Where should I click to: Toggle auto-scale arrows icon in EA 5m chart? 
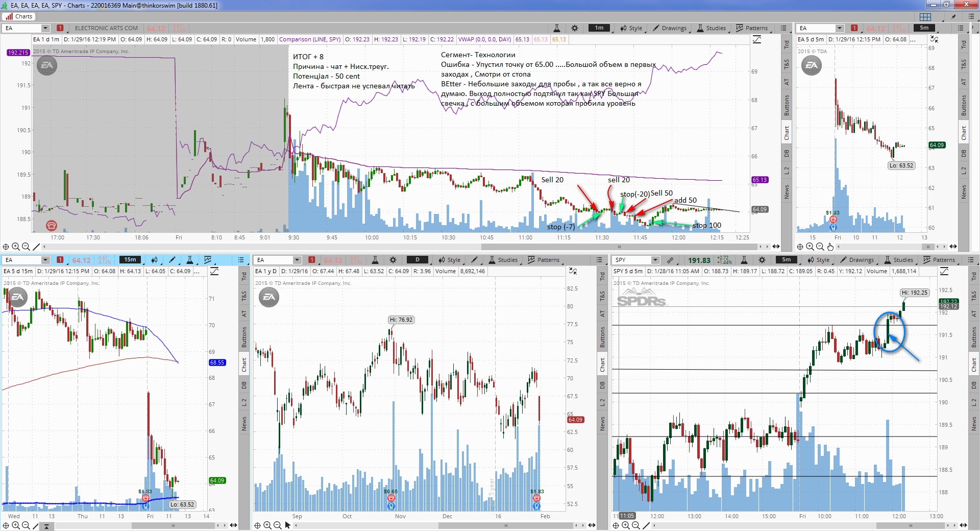pos(934,39)
